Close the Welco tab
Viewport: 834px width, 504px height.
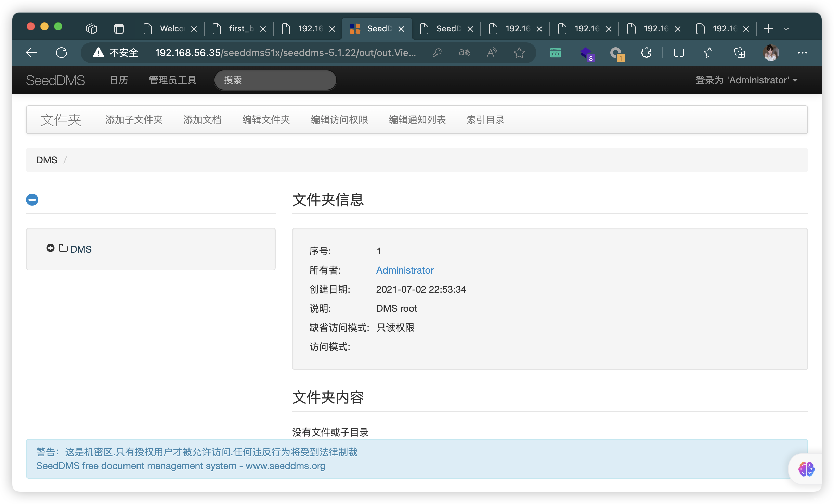194,29
